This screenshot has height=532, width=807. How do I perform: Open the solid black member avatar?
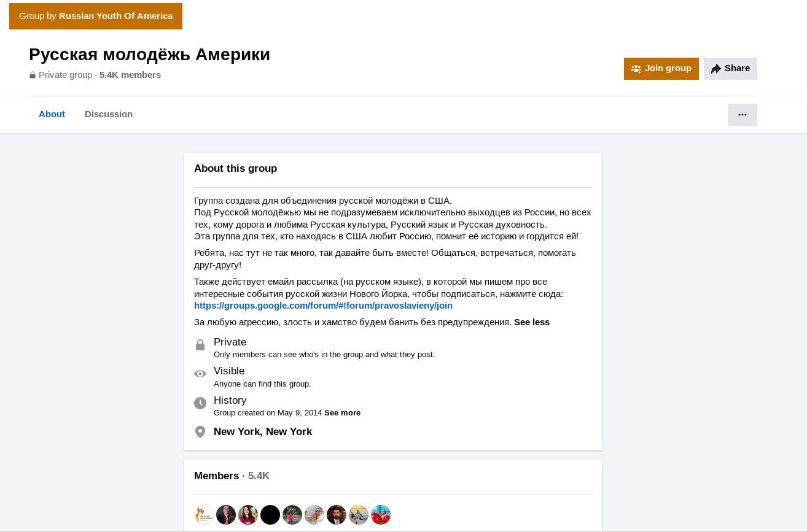pyautogui.click(x=270, y=515)
